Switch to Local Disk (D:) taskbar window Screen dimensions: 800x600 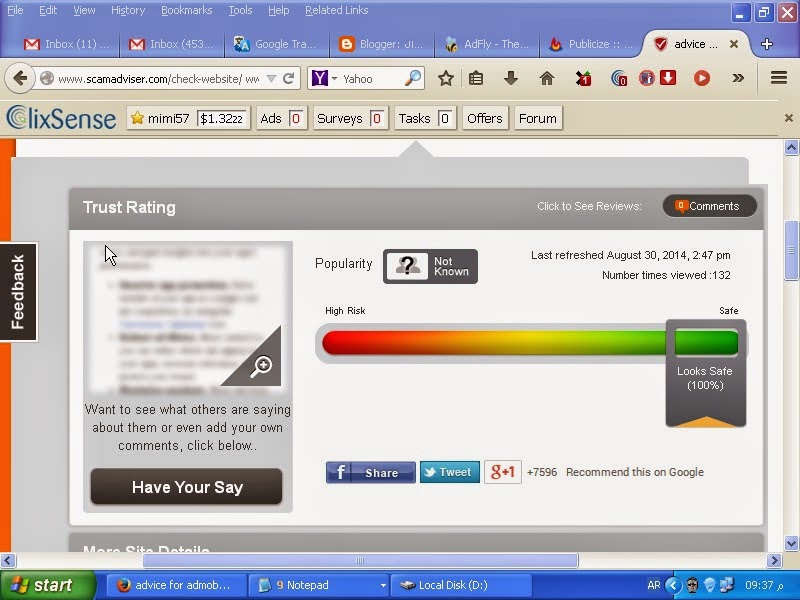[x=461, y=585]
